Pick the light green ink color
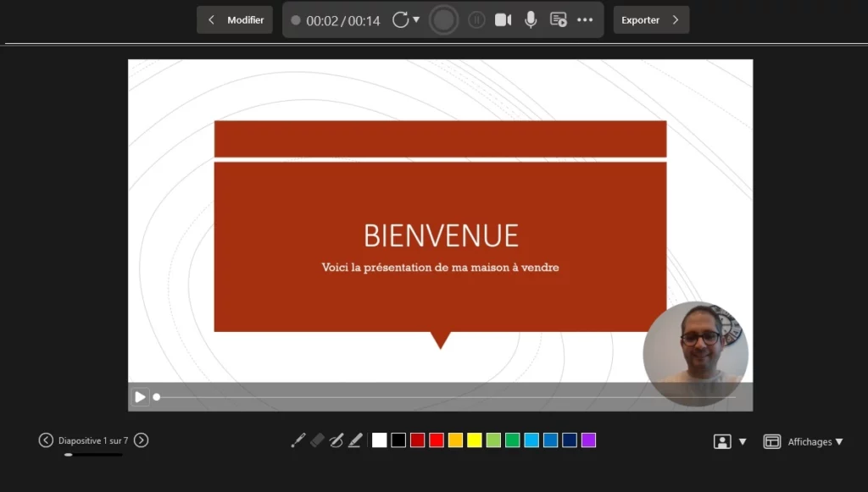 pyautogui.click(x=493, y=440)
